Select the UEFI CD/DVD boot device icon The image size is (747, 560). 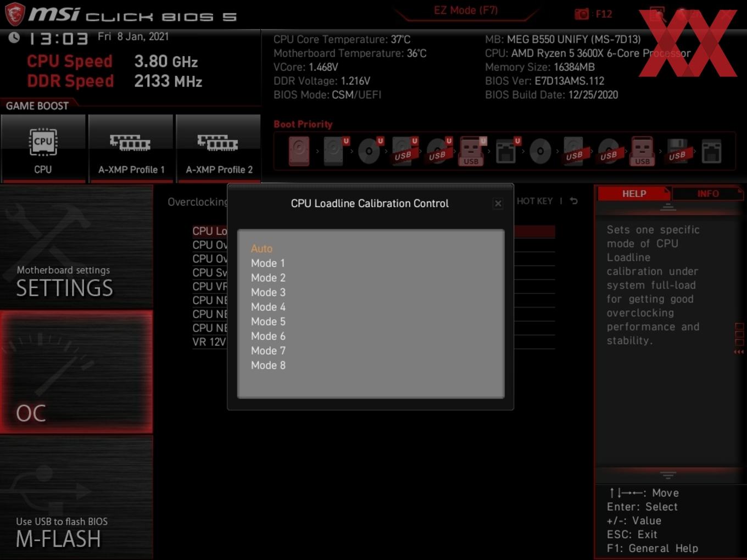point(369,151)
